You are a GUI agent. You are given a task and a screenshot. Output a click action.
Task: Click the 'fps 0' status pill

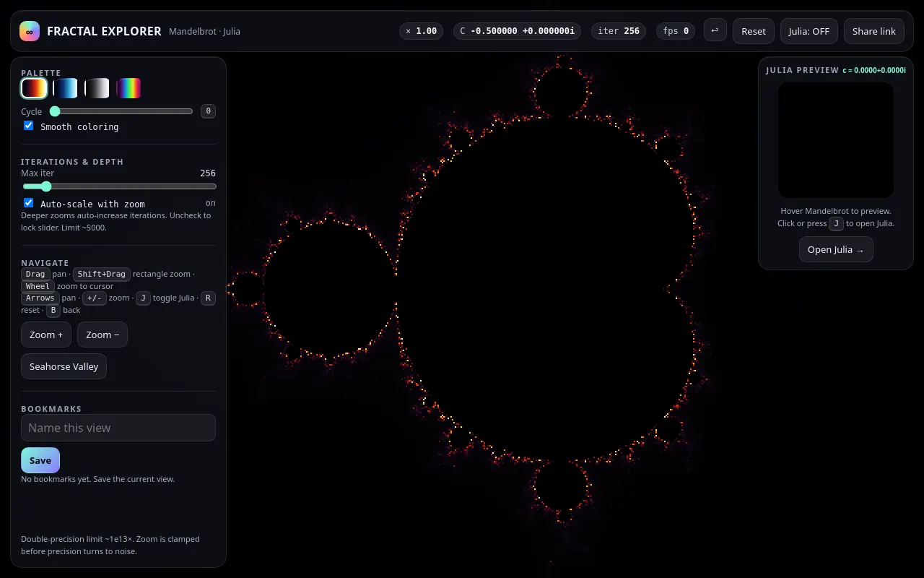click(676, 31)
